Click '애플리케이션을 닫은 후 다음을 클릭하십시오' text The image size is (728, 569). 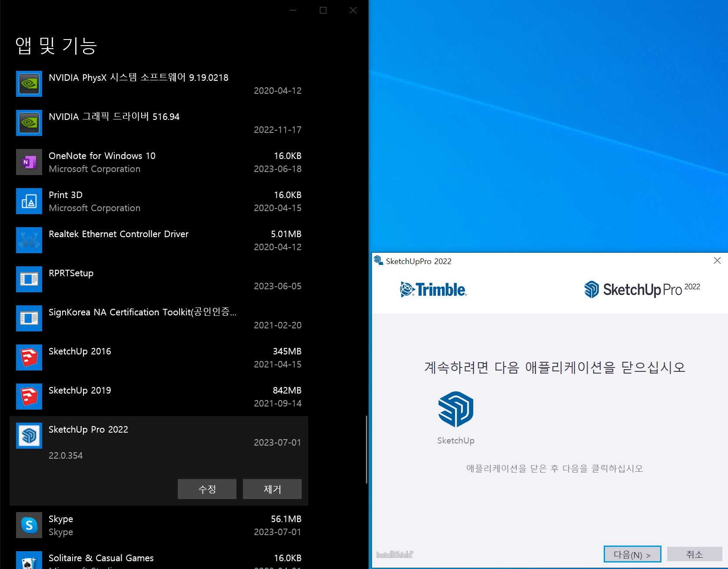point(554,468)
